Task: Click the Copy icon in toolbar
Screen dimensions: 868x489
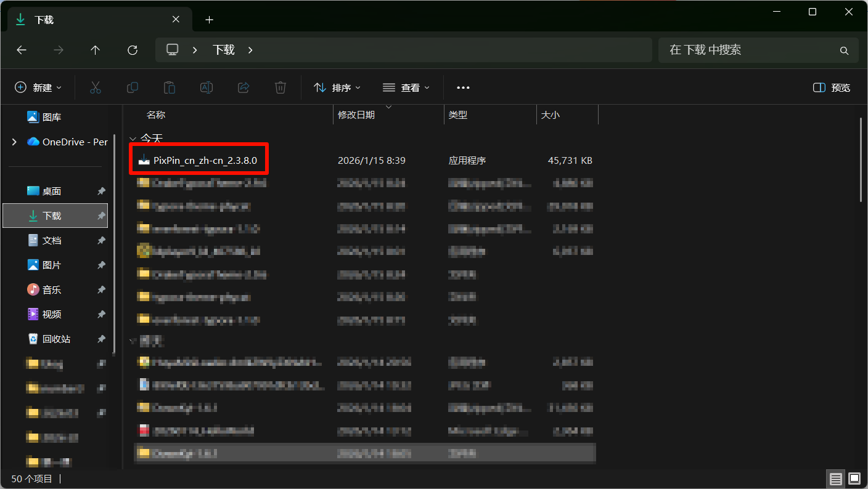Action: [x=132, y=87]
